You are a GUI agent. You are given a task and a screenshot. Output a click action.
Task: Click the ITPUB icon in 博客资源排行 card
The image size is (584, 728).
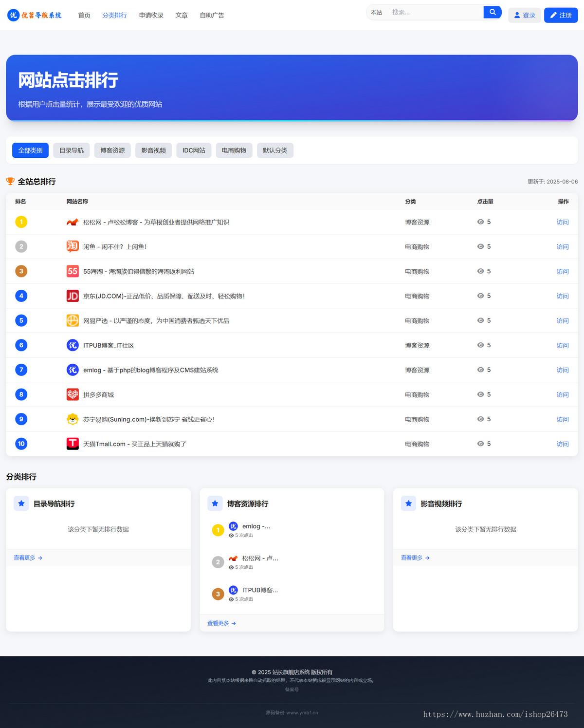coord(234,590)
